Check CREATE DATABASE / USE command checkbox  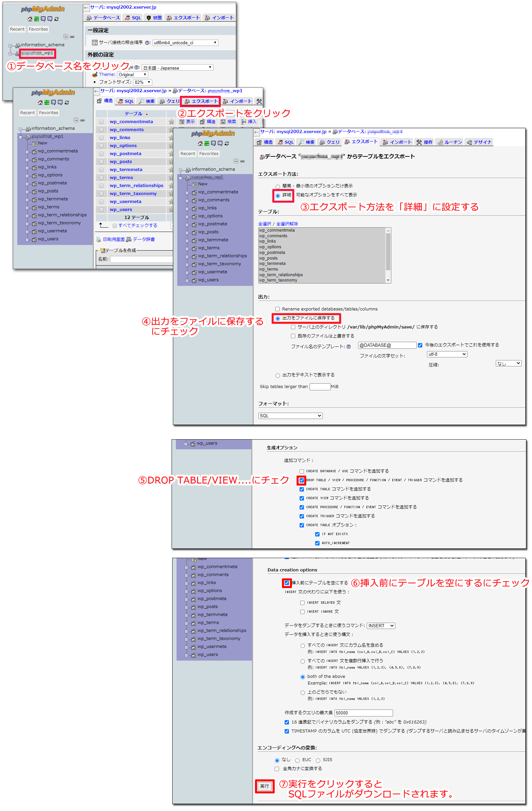(x=302, y=472)
